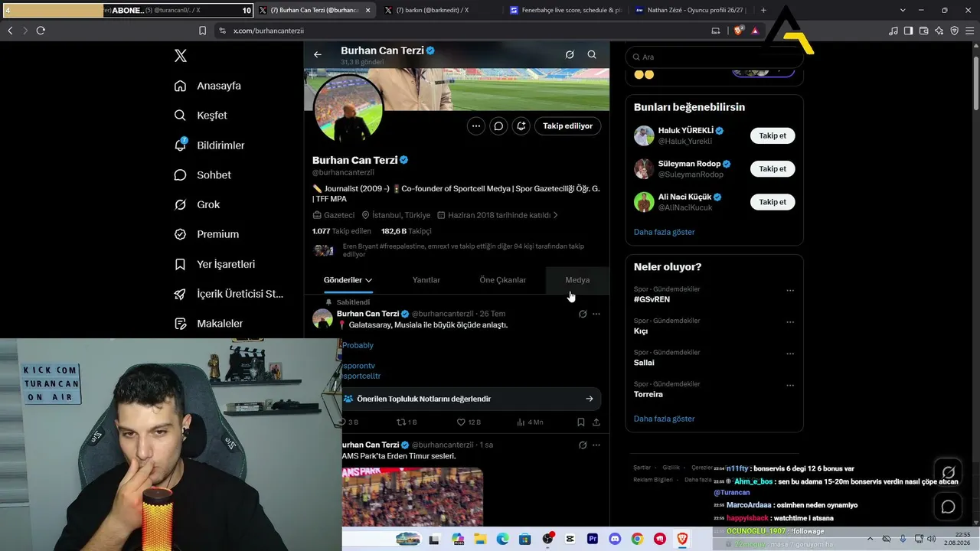This screenshot has width=980, height=551.
Task: Open Bildirimler notifications page
Action: [209, 145]
